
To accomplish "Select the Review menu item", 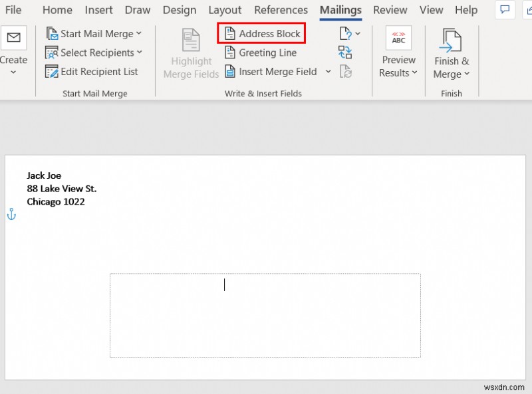I will (x=390, y=10).
